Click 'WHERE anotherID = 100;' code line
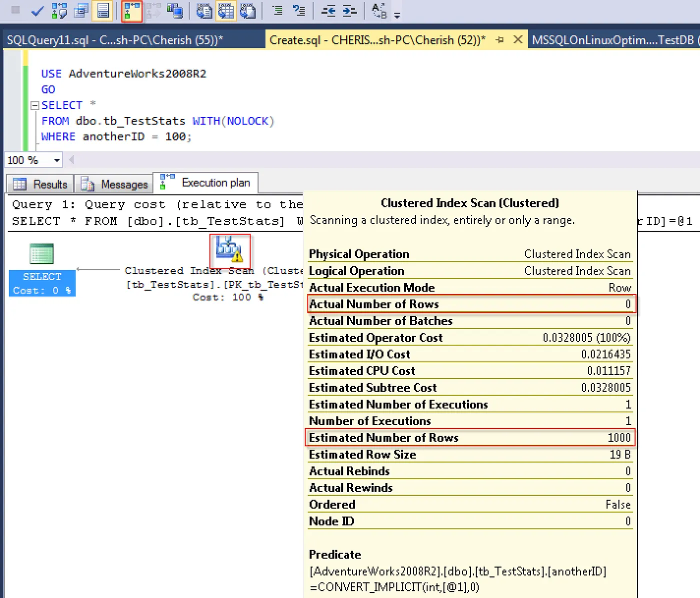Viewport: 700px width, 598px height. (116, 137)
